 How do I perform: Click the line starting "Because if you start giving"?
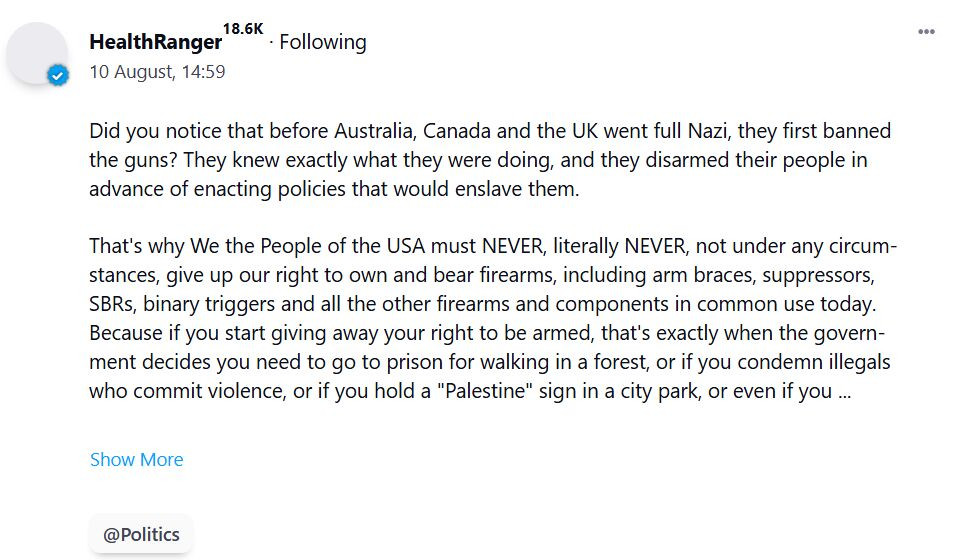(487, 333)
